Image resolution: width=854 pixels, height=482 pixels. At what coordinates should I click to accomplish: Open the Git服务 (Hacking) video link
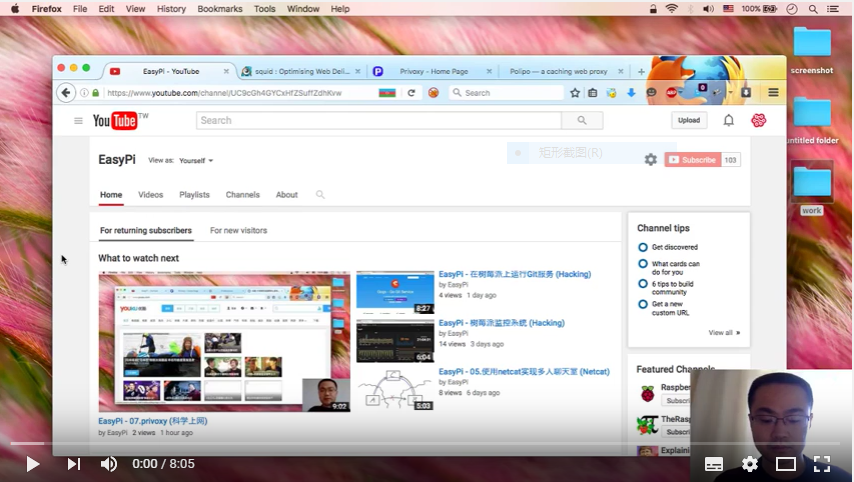pos(515,274)
